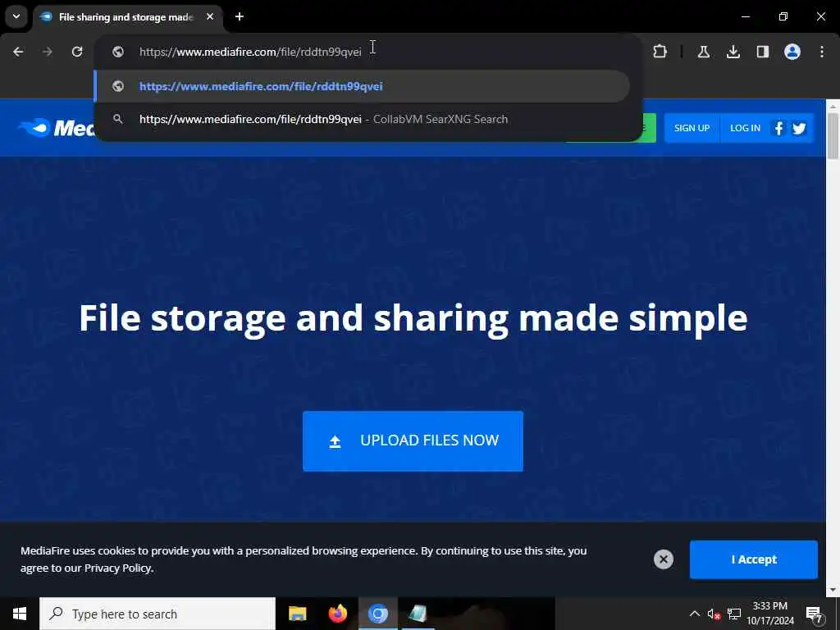
Task: Open the notepad-like app in taskbar
Action: point(418,614)
